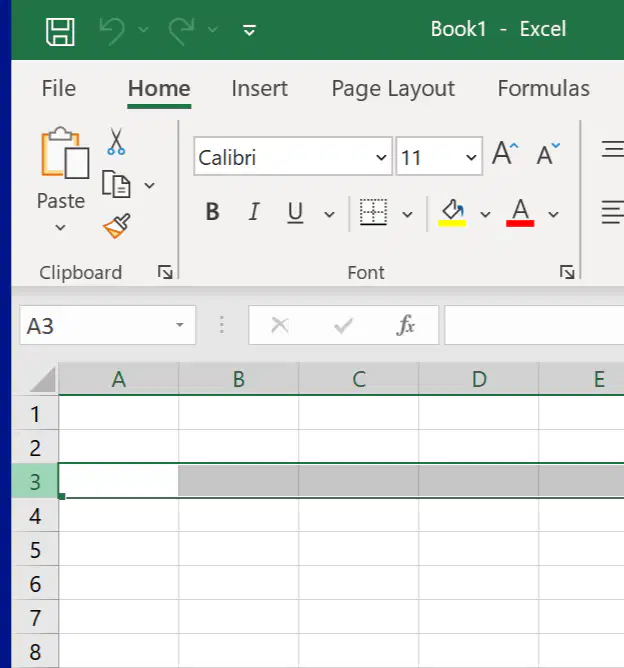Activate the Format Painter brush

pos(117,226)
